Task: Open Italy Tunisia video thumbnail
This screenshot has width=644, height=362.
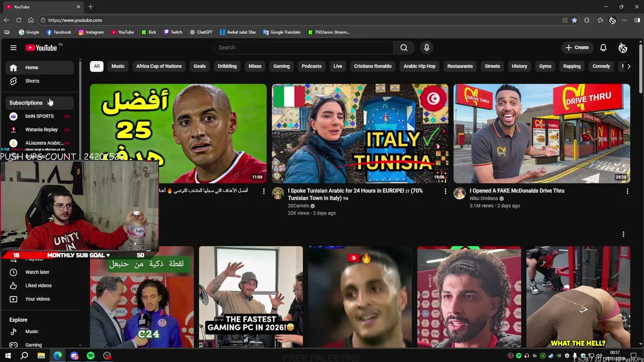Action: click(360, 133)
